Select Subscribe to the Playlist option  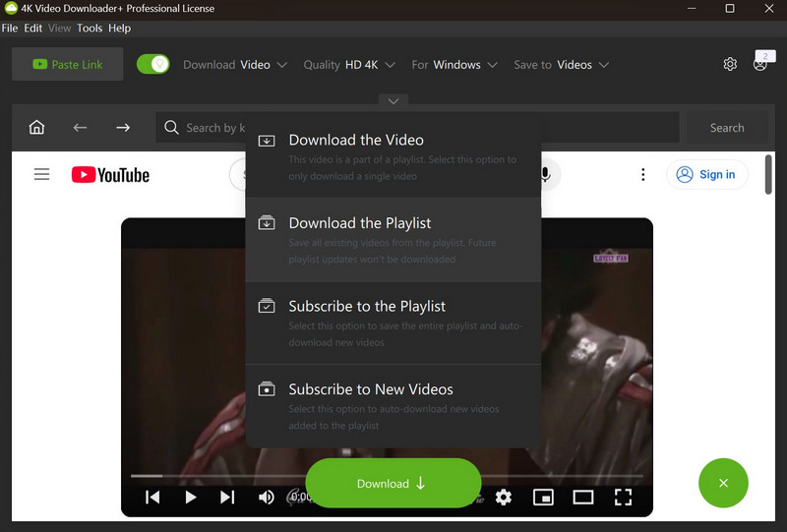393,324
